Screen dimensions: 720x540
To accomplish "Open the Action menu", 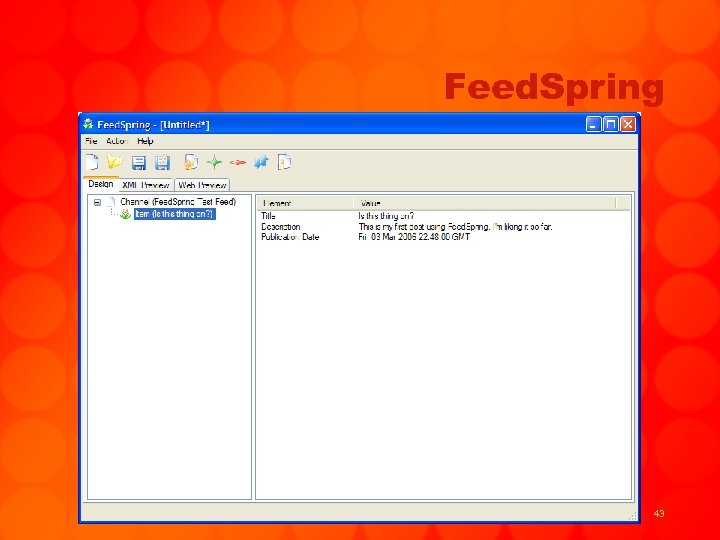I will tap(117, 141).
